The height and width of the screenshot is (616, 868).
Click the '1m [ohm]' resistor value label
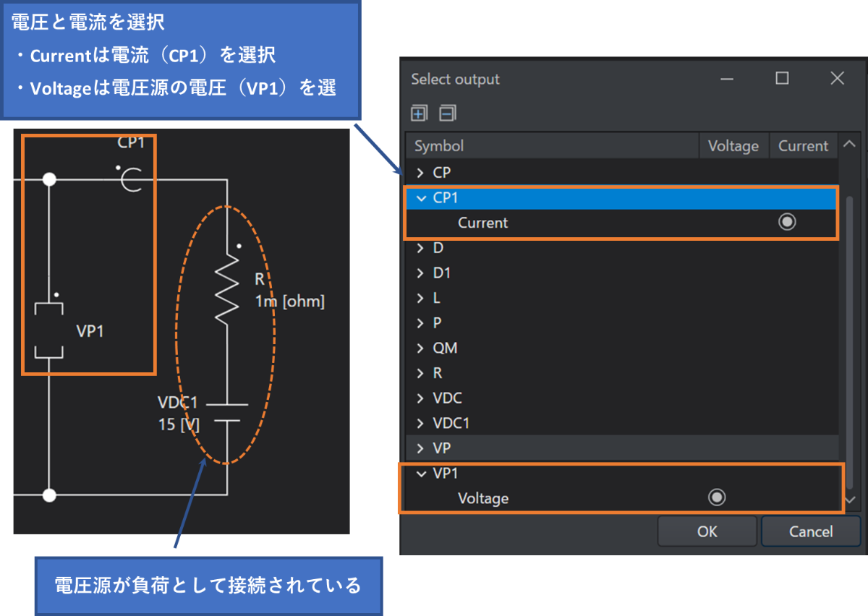(289, 301)
